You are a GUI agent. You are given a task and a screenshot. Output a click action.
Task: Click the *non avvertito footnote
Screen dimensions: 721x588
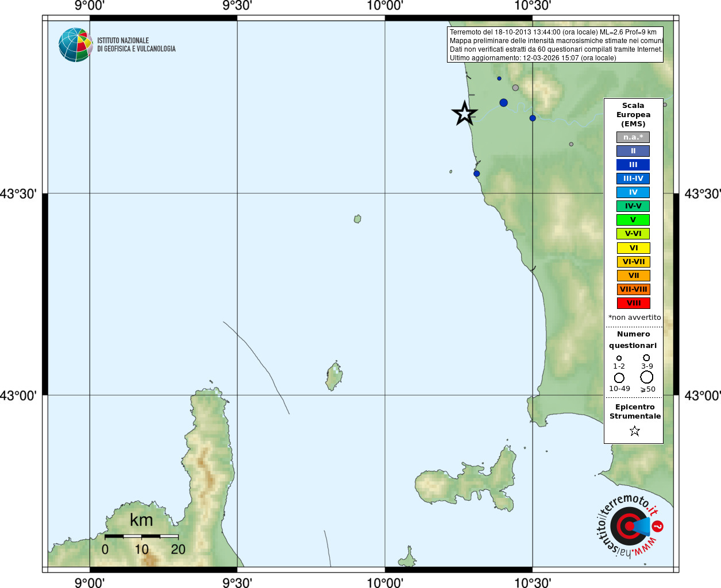tap(634, 318)
